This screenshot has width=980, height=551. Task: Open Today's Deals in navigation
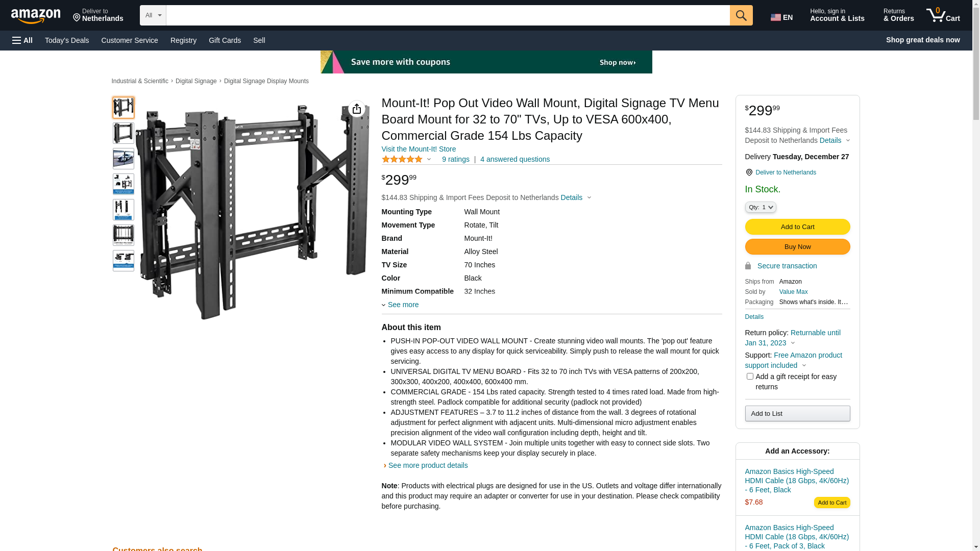67,40
